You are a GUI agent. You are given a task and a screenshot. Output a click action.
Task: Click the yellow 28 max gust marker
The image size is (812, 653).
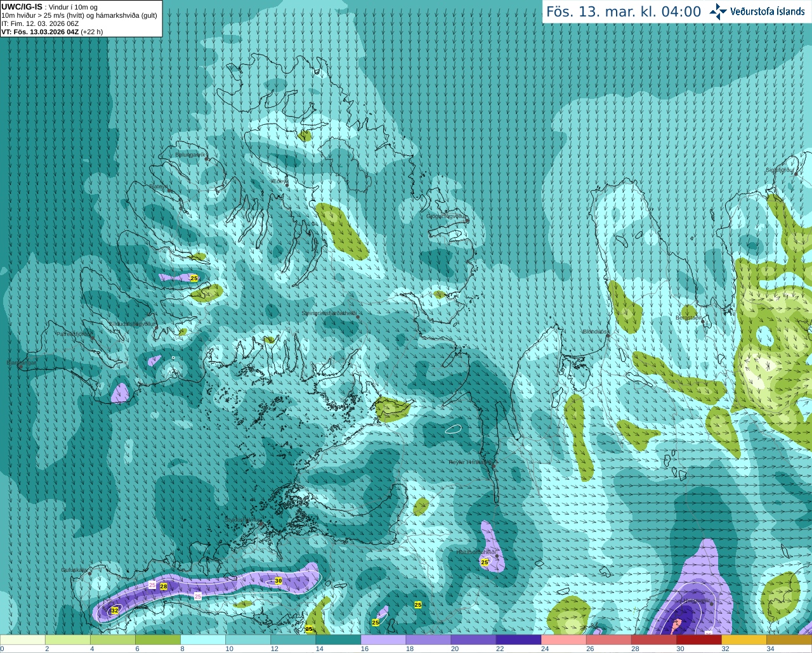(x=164, y=586)
